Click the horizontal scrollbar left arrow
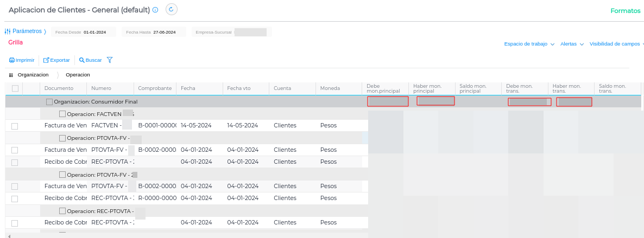The width and height of the screenshot is (644, 238). pos(9,236)
